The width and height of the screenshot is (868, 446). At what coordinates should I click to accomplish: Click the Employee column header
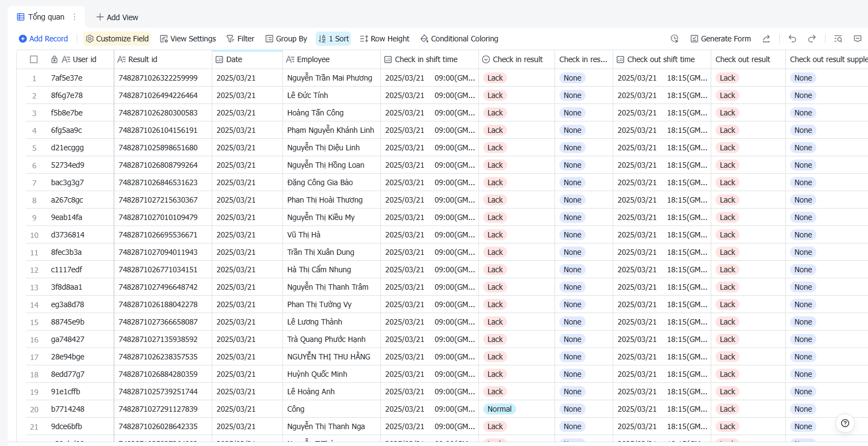click(x=331, y=59)
